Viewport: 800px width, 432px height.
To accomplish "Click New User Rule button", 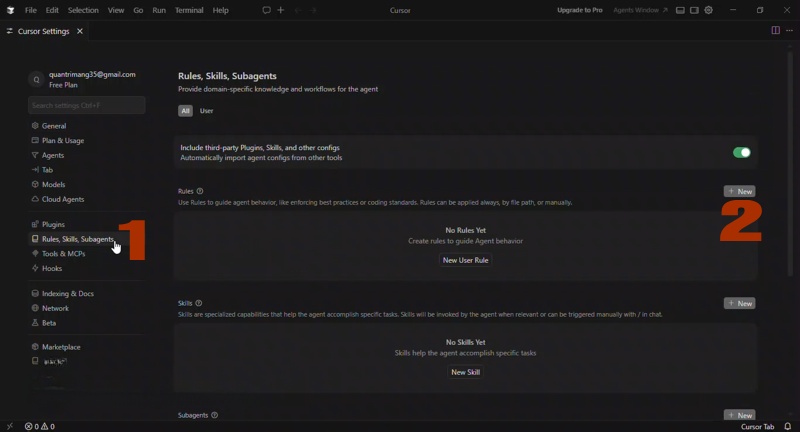I will pyautogui.click(x=465, y=260).
